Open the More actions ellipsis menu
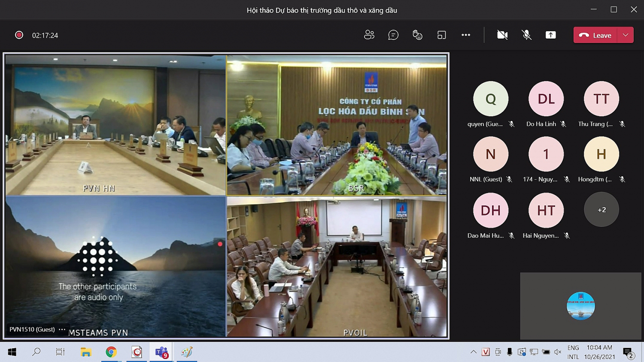The width and height of the screenshot is (644, 362). click(466, 35)
